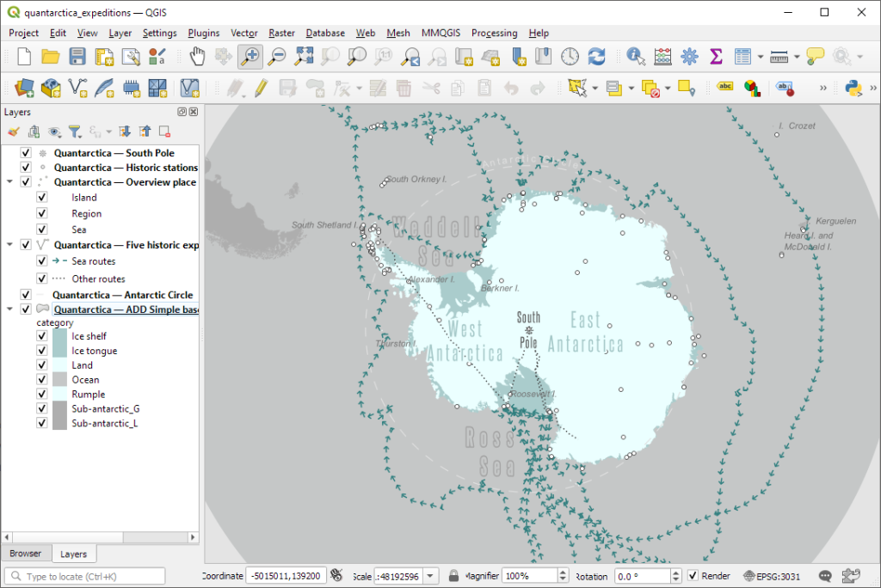Toggle visibility of the South Pole layer

pyautogui.click(x=25, y=153)
